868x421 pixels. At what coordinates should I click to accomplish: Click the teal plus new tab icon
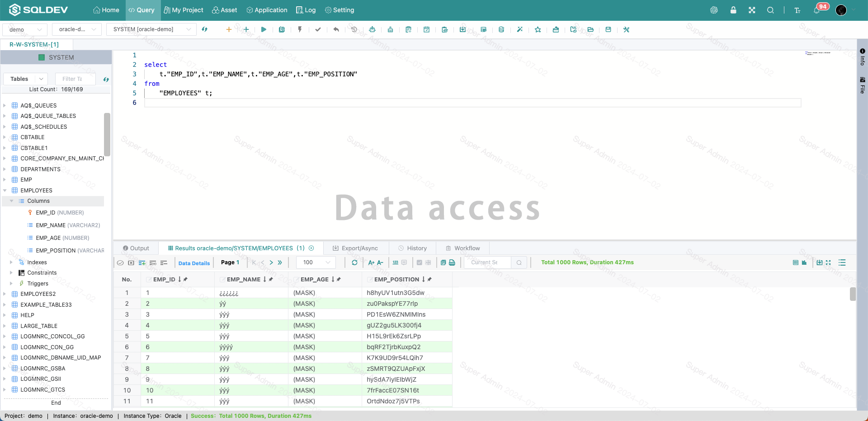(x=246, y=29)
